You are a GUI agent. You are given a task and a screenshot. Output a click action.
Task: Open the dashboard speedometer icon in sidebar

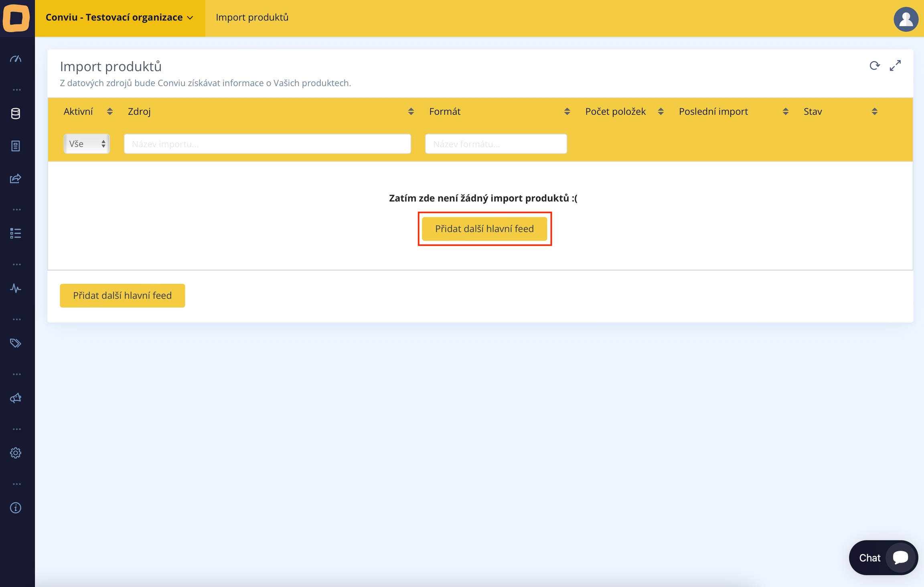pyautogui.click(x=16, y=59)
